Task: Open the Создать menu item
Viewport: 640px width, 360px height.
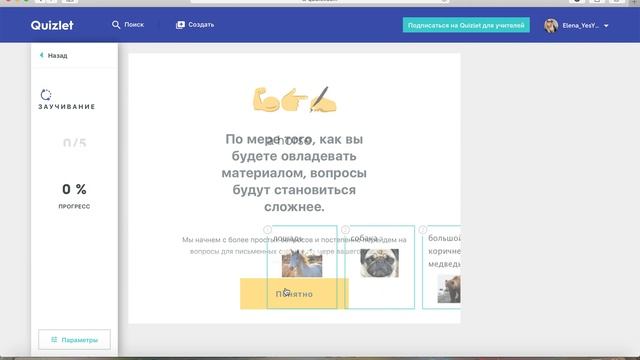Action: (x=201, y=25)
